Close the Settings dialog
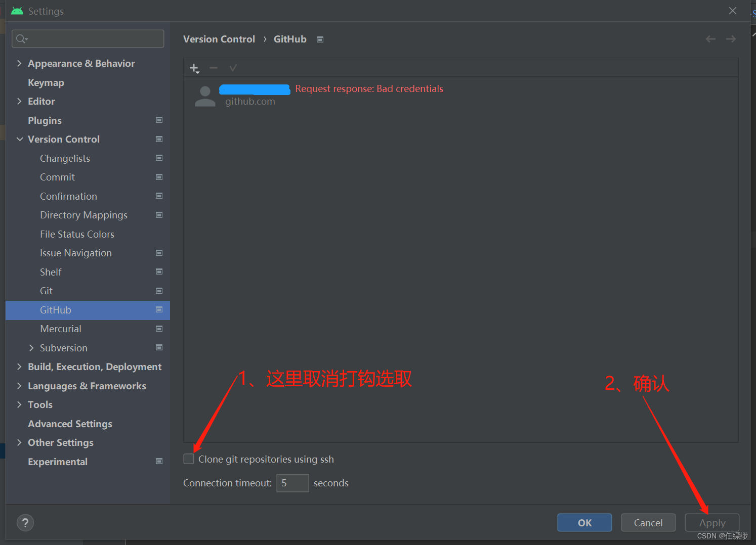 (x=732, y=11)
